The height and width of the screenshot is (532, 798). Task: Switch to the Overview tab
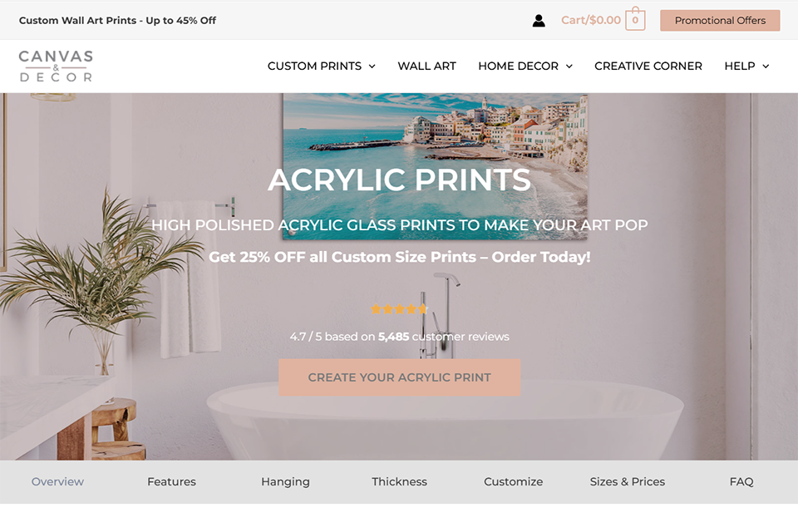[x=57, y=481]
